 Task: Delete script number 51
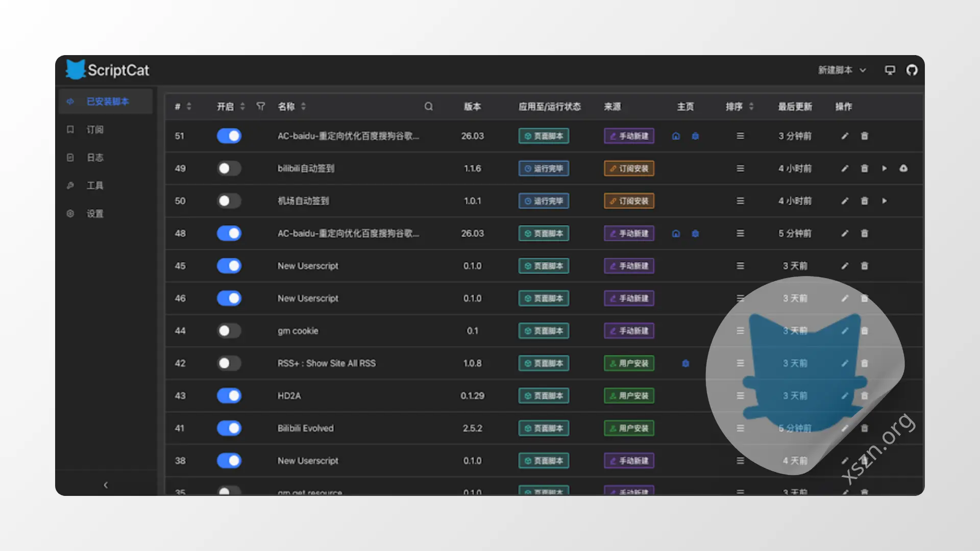pyautogui.click(x=864, y=136)
